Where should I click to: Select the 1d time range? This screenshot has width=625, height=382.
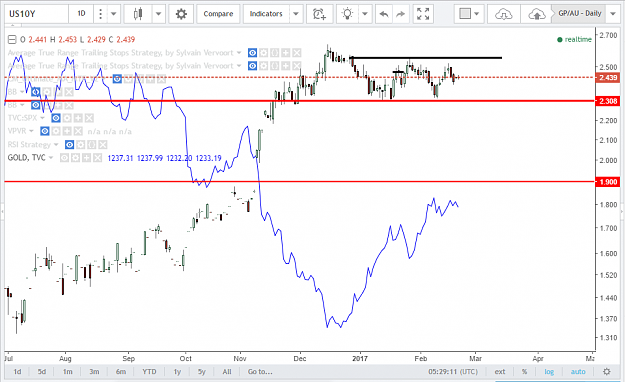point(18,372)
